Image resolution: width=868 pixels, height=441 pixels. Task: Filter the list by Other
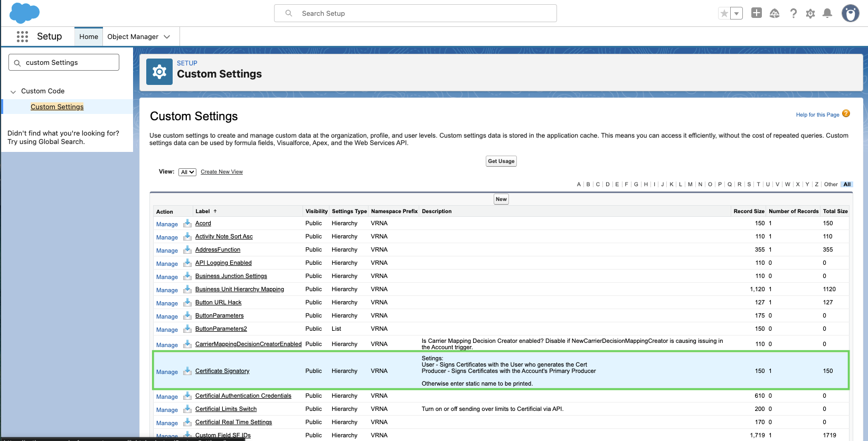(831, 184)
